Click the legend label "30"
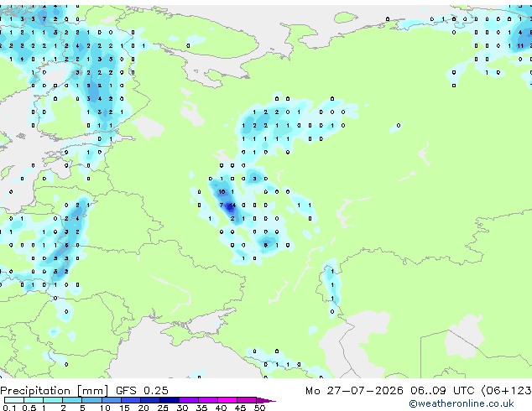Screen dimensions: 532x411 182,408
